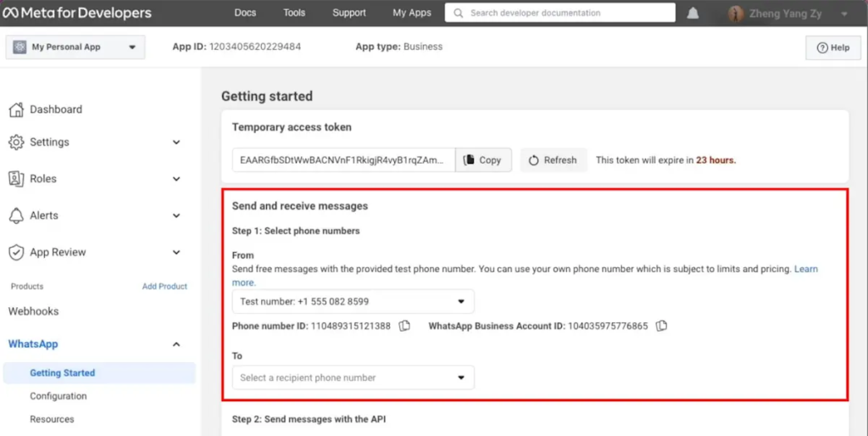Open the account menu arrow next to profile
This screenshot has width=868, height=436.
(844, 14)
